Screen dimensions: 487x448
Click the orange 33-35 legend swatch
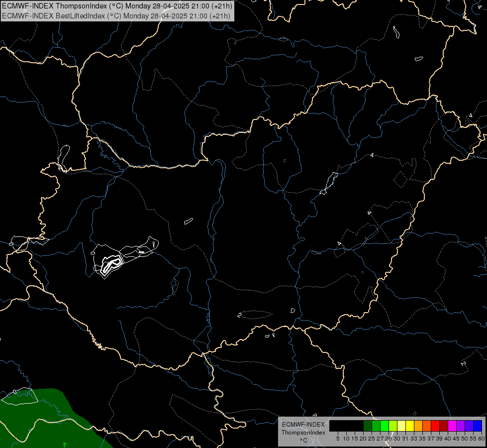[x=419, y=426]
